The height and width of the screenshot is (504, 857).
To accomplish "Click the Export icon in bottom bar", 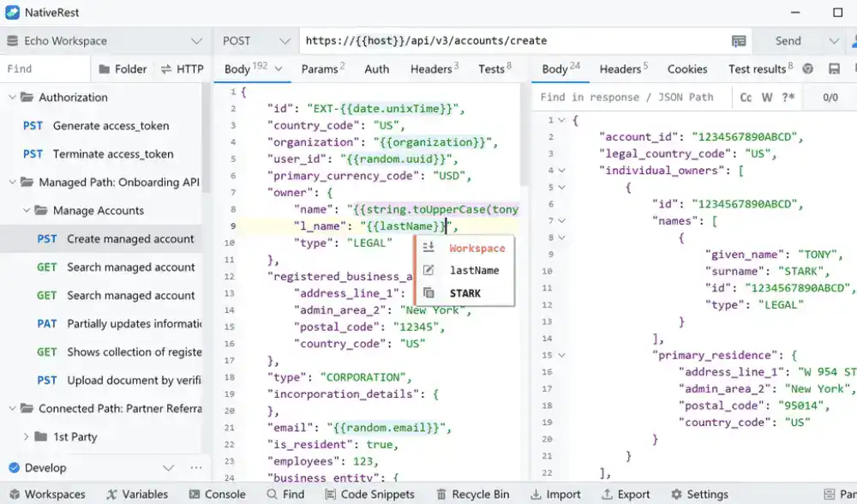I will click(x=625, y=494).
